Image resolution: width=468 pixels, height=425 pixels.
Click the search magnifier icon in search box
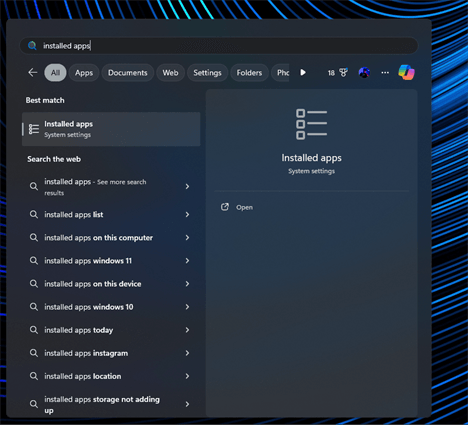click(32, 46)
